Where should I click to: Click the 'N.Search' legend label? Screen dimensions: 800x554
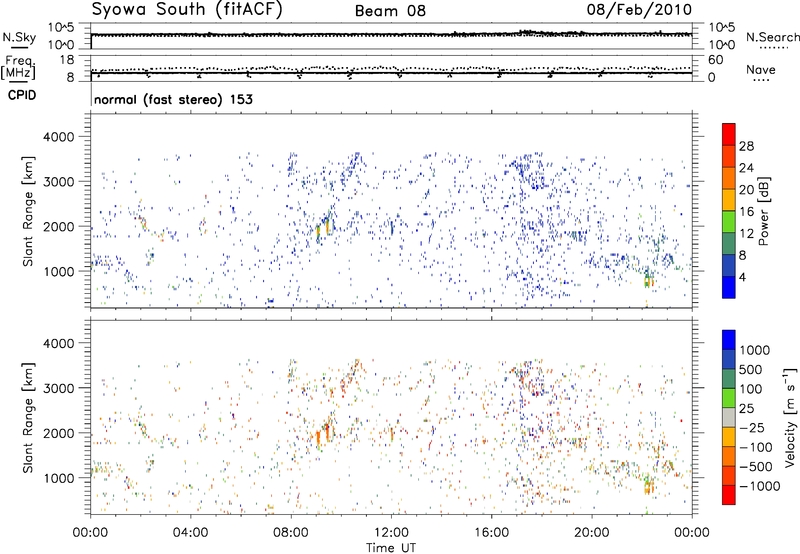tap(772, 37)
